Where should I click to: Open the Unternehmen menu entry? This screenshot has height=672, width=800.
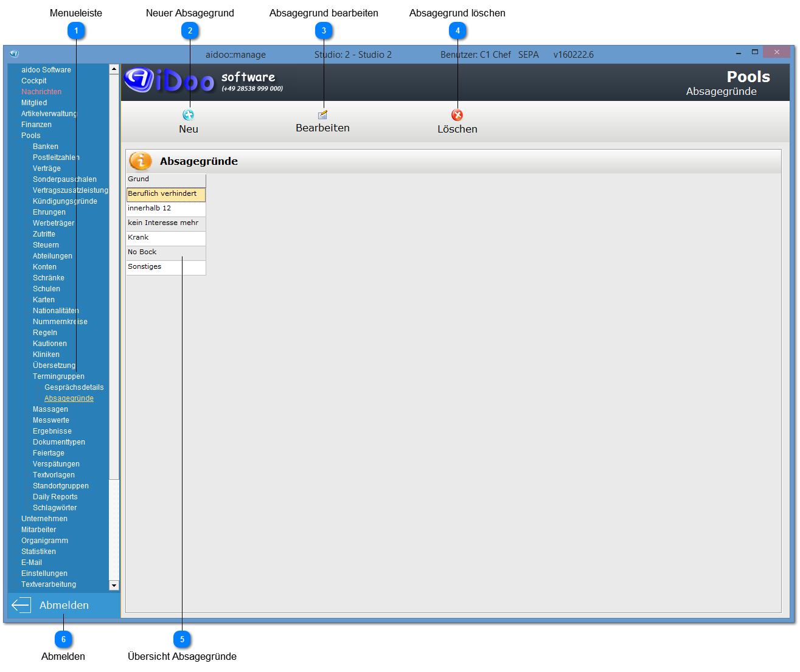tap(44, 519)
